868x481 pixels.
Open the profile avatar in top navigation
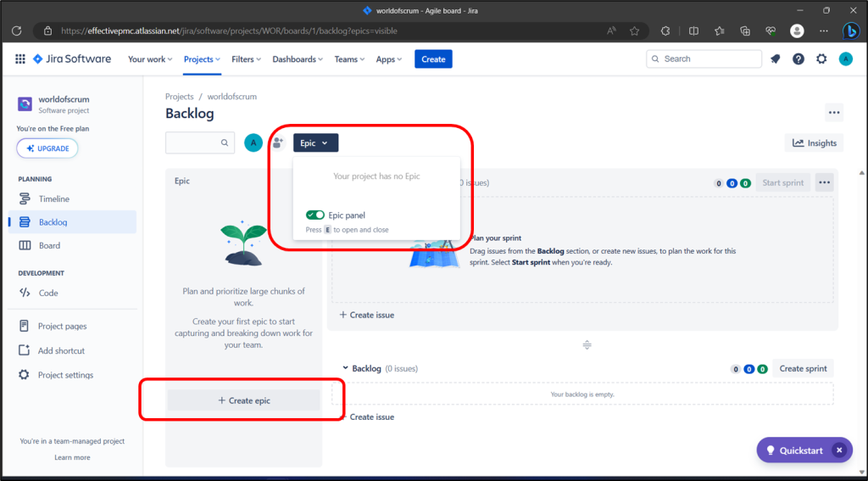[846, 59]
